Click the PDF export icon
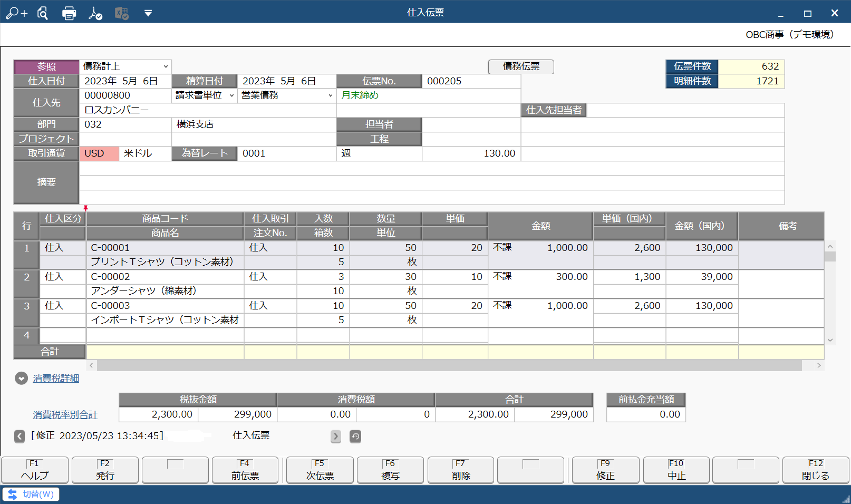This screenshot has height=504, width=851. 95,13
